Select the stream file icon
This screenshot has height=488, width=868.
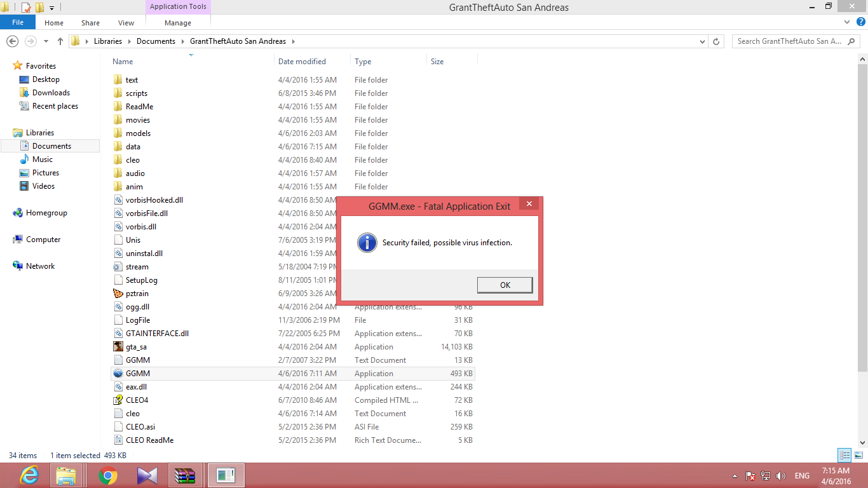pyautogui.click(x=118, y=266)
